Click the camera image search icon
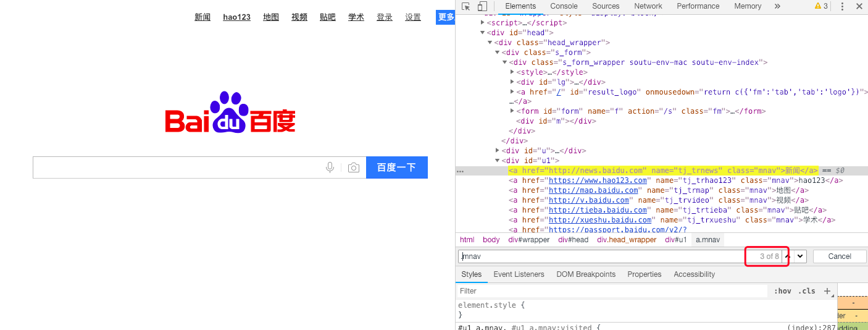This screenshot has width=868, height=330. (x=354, y=167)
